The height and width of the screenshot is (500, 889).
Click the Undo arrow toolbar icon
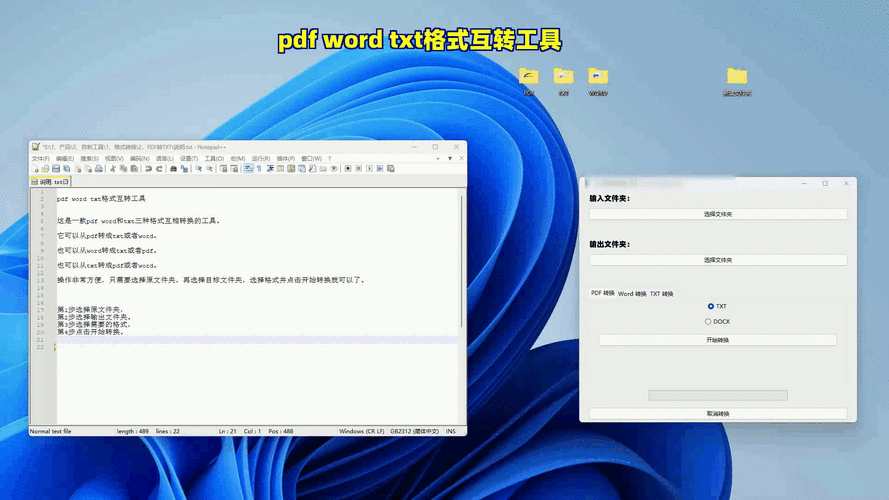point(147,169)
